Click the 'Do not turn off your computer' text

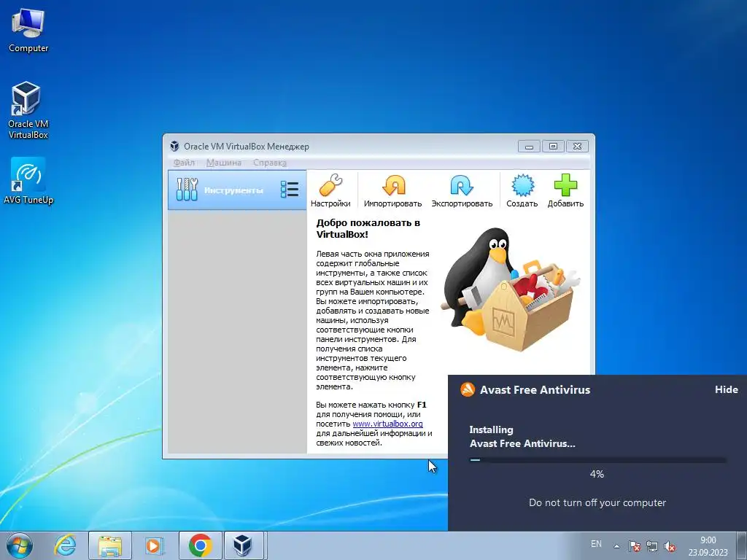(597, 502)
